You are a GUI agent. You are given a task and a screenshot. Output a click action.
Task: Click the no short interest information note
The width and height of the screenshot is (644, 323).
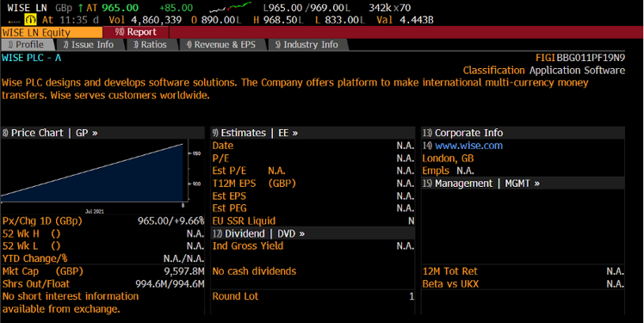(x=71, y=302)
